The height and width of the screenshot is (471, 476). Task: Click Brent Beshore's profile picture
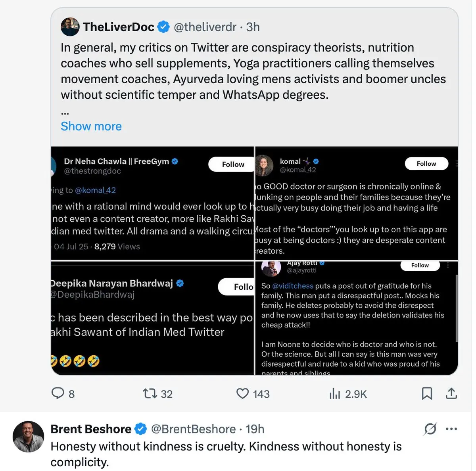[x=28, y=437]
